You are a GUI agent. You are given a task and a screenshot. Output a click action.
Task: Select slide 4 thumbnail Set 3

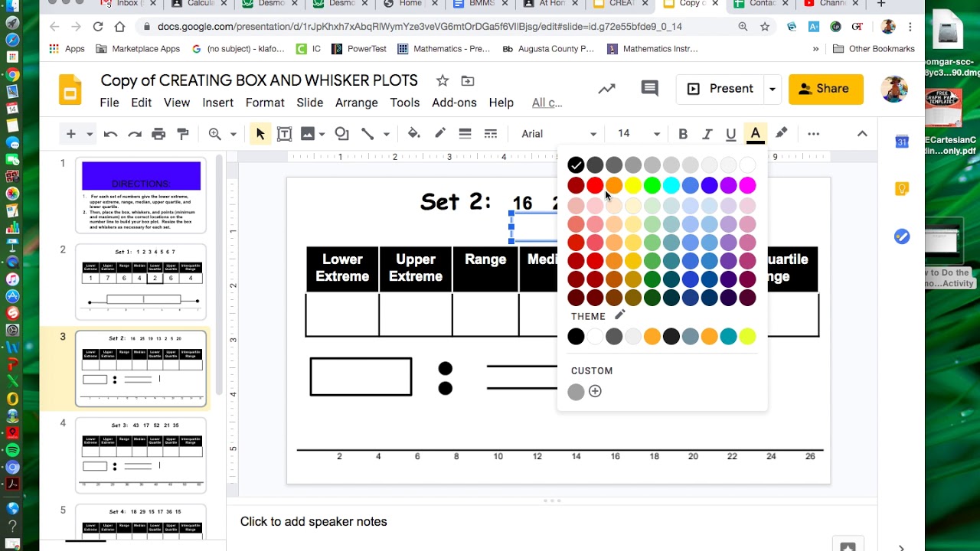tap(141, 455)
